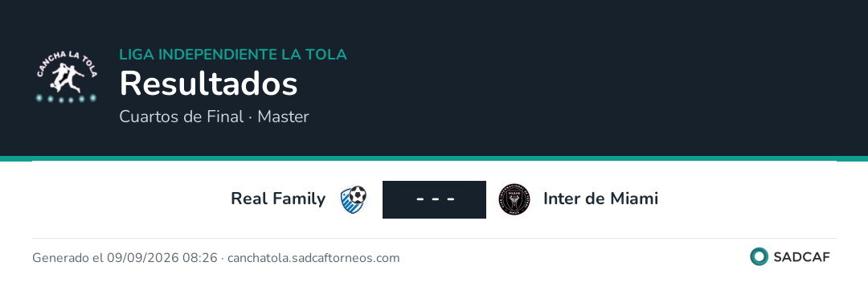Open the Liga Independiente La Tola title
Image resolution: width=868 pixels, height=299 pixels.
point(233,55)
